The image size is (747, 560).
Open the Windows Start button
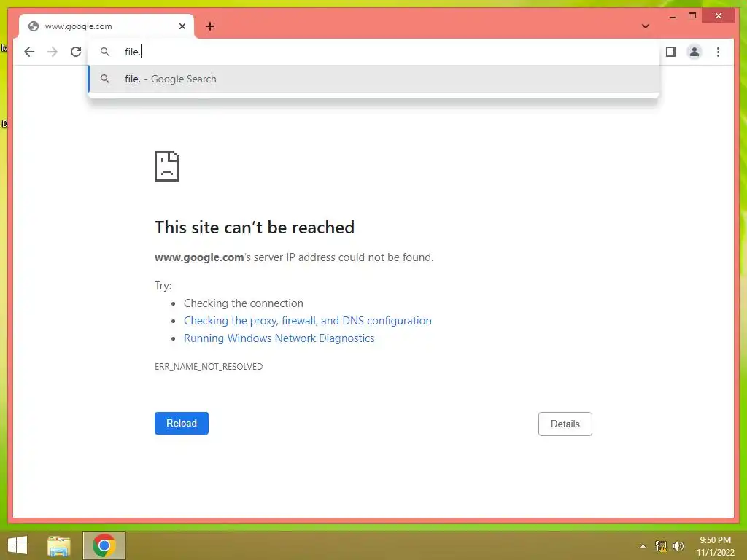coord(18,545)
